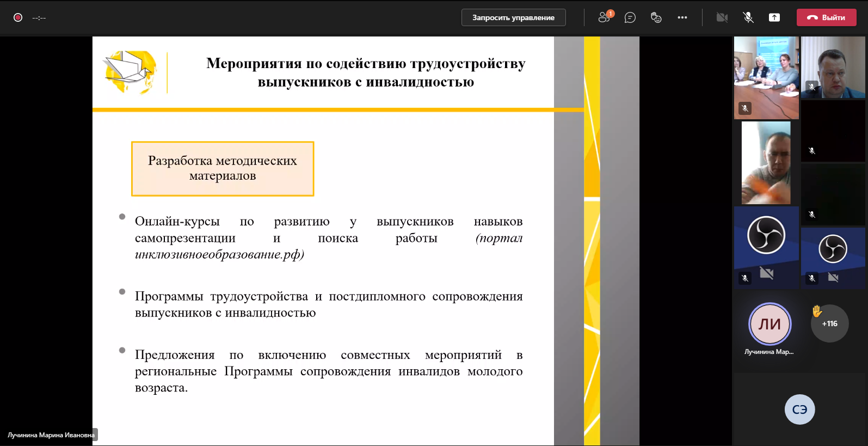Toggle the camera on
This screenshot has height=446, width=868.
[x=722, y=17]
